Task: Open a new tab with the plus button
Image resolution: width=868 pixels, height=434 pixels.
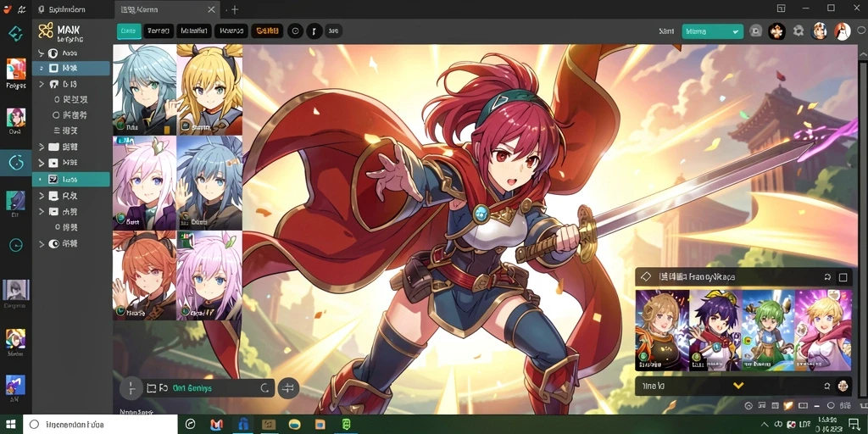Action: [x=235, y=9]
